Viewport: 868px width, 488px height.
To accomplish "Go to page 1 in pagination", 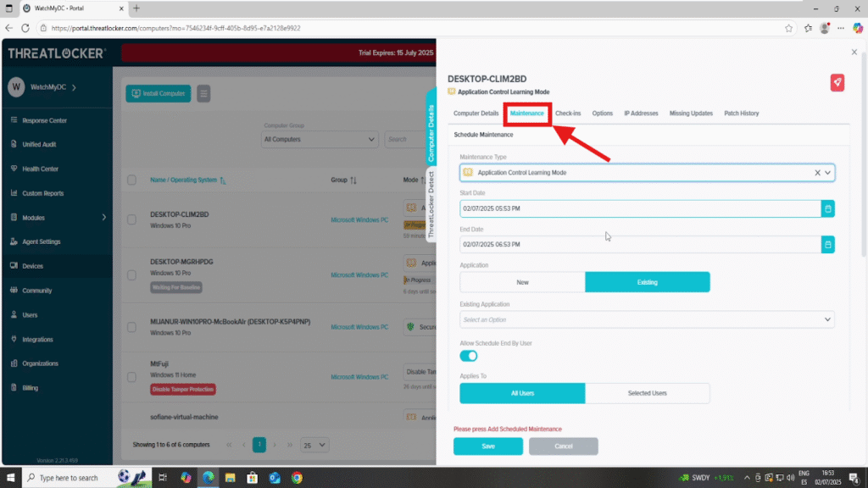I will (x=259, y=445).
